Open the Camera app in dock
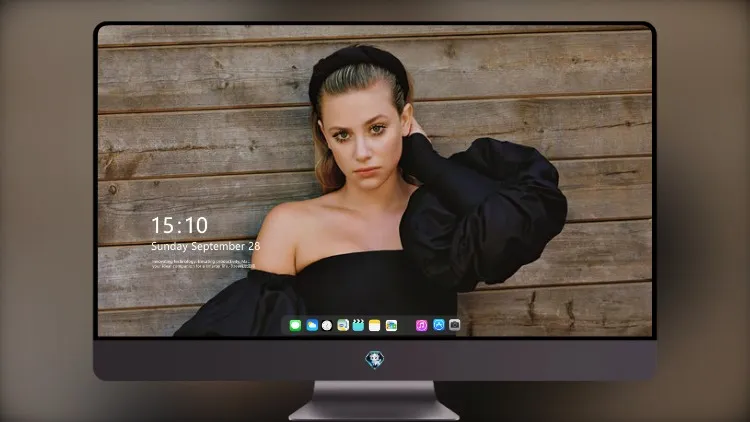The image size is (750, 422). point(454,325)
